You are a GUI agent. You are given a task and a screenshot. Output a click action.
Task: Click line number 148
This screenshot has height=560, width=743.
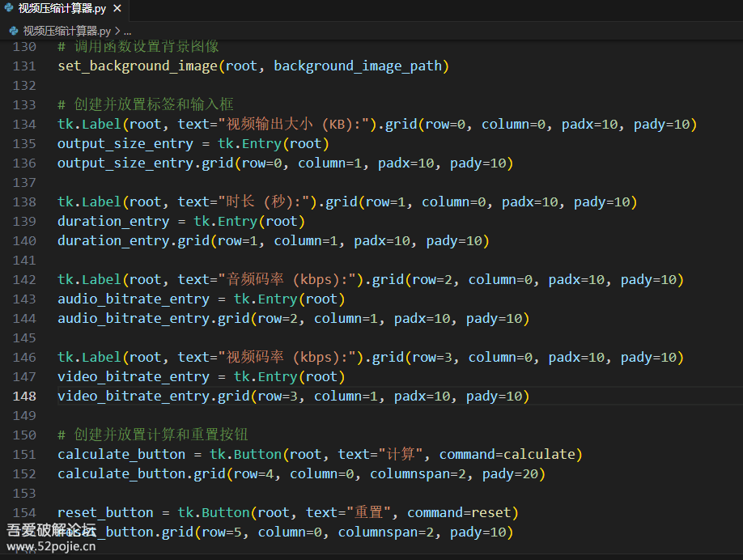pos(24,396)
